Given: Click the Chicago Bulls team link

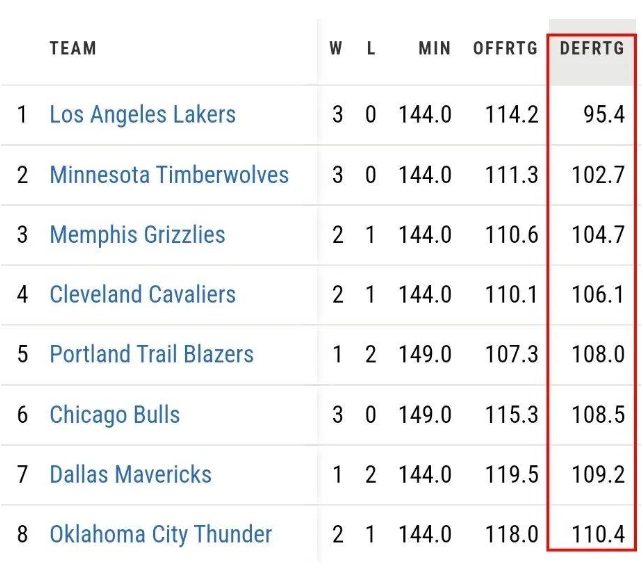Looking at the screenshot, I should [114, 415].
